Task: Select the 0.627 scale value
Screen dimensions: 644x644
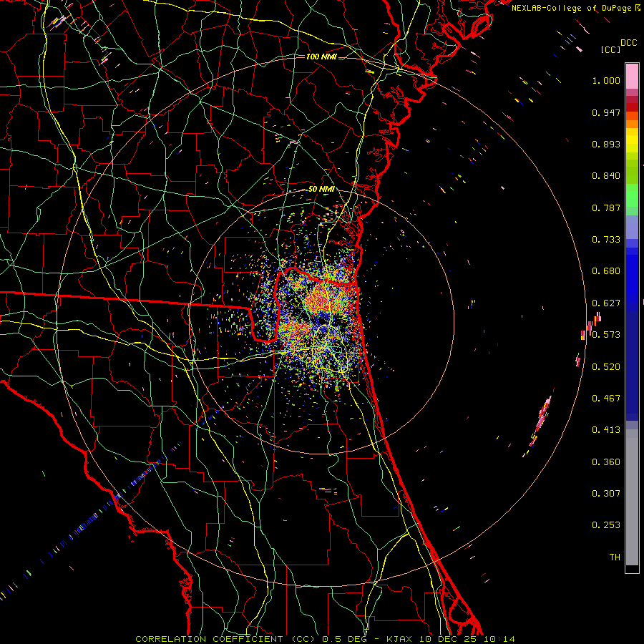Action: tap(606, 303)
